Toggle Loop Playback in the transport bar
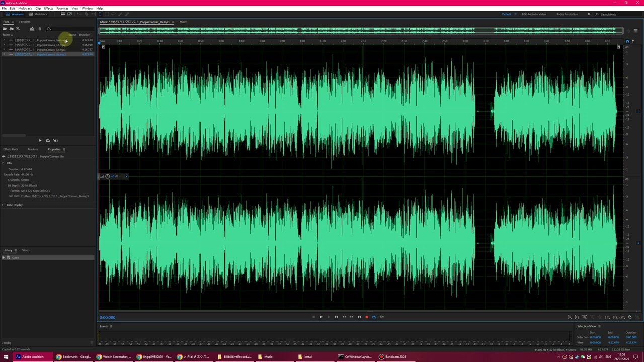Screen dimensions: 644x362 pos(374,317)
